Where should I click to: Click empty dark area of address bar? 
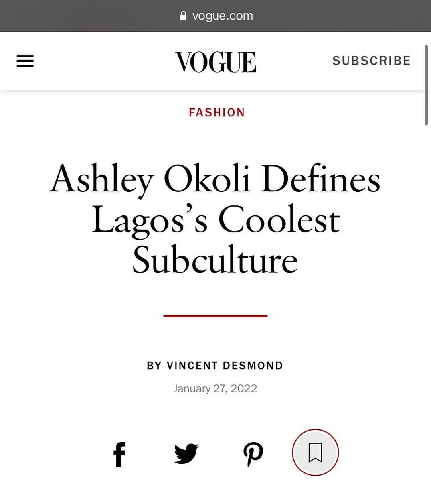(80, 16)
